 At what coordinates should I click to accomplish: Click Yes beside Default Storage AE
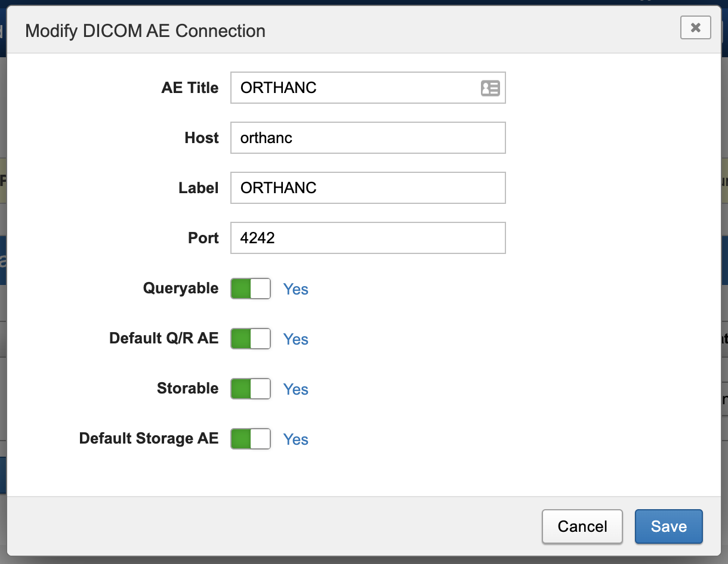[295, 439]
